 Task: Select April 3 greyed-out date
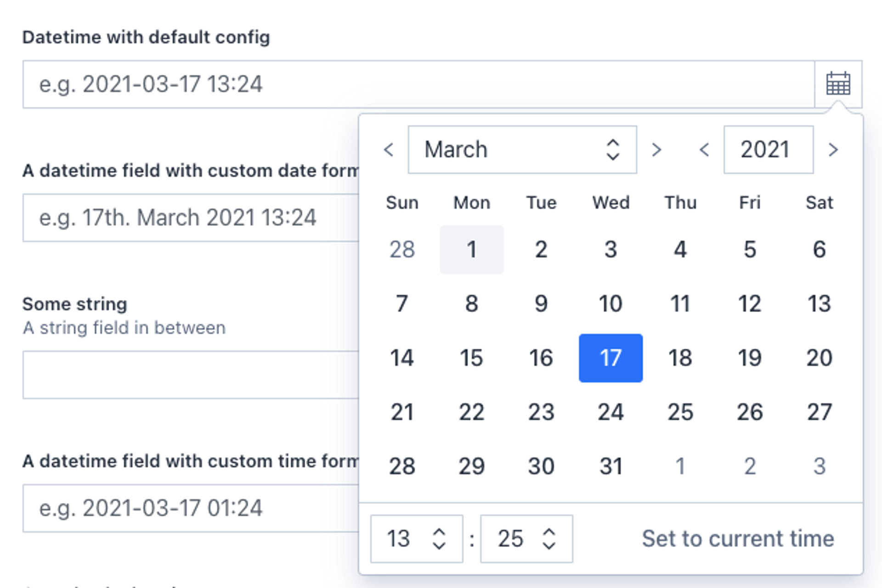[819, 466]
